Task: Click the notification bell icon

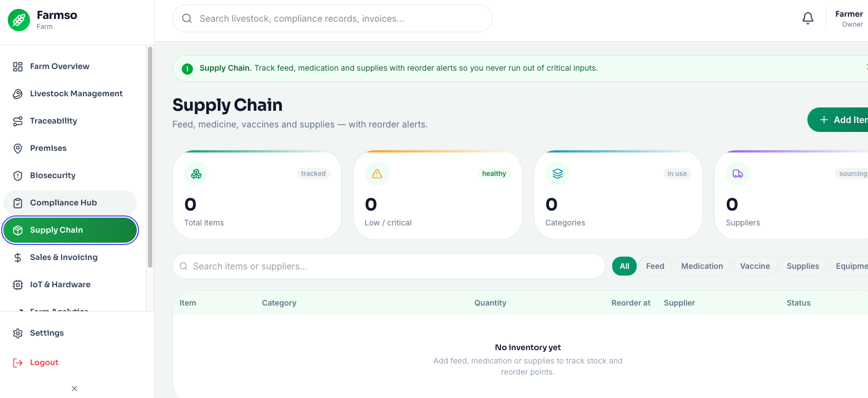Action: pos(808,19)
